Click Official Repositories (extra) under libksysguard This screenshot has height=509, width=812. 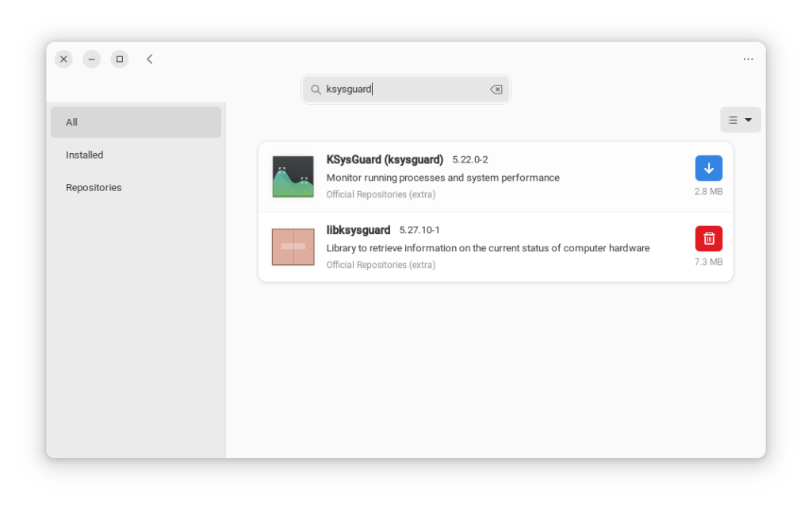[381, 265]
